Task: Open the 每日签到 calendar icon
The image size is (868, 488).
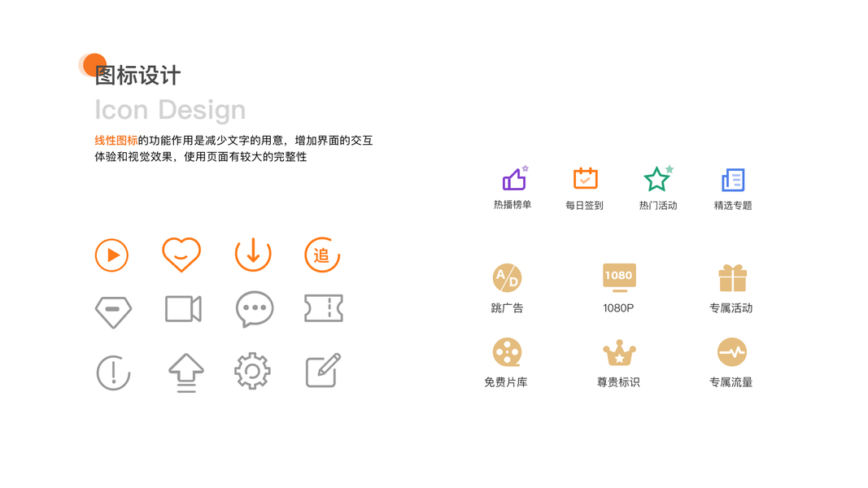Action: coord(585,178)
